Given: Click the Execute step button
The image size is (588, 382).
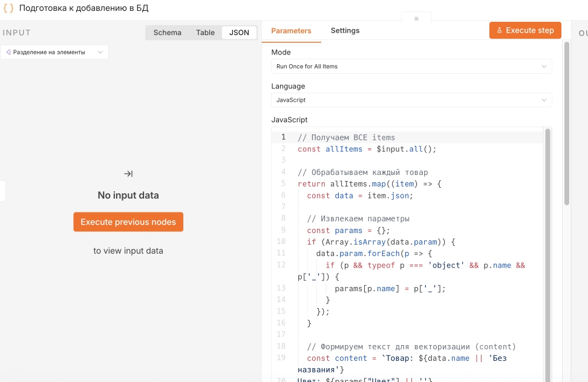Looking at the screenshot, I should 525,30.
